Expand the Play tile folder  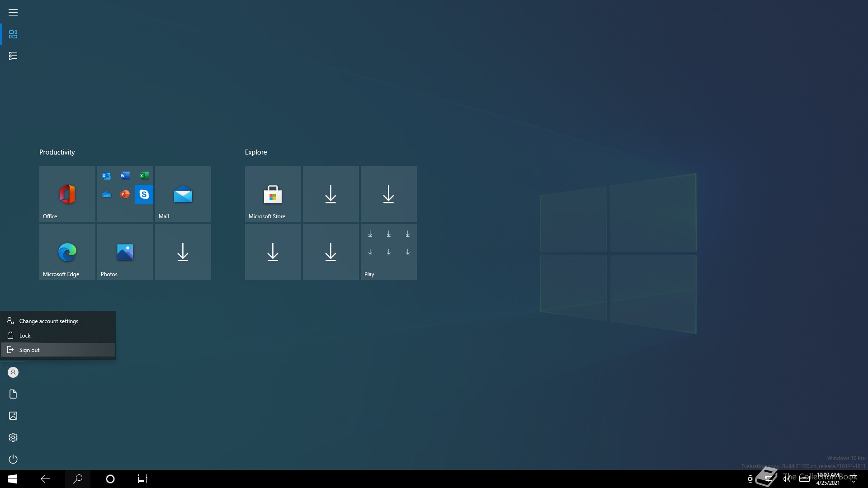(x=389, y=252)
